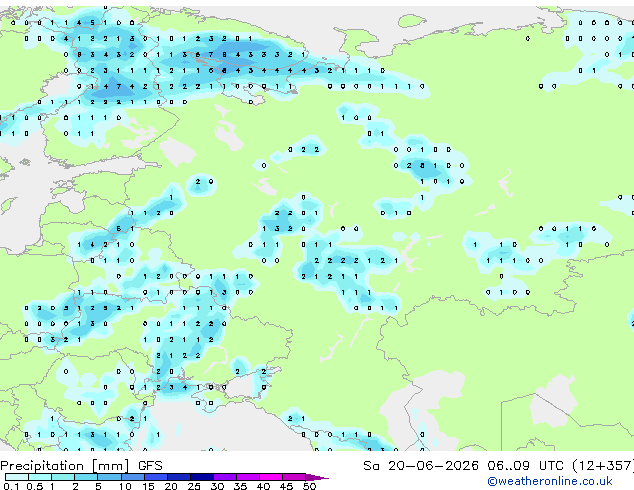Click the 45–50 mm legend swatch

pyautogui.click(x=294, y=477)
